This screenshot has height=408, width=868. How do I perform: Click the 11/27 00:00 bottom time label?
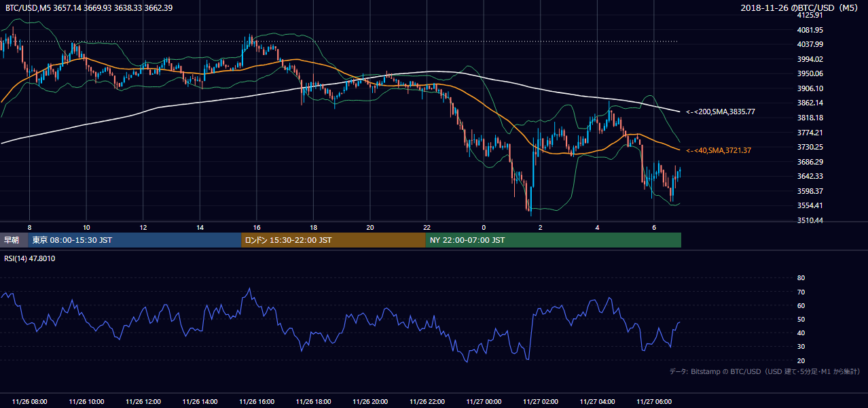484,402
